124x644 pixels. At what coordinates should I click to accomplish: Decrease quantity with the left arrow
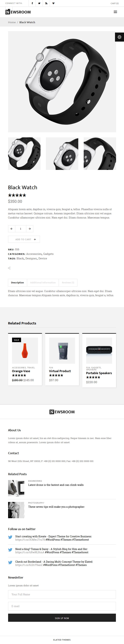pyautogui.click(x=12, y=229)
